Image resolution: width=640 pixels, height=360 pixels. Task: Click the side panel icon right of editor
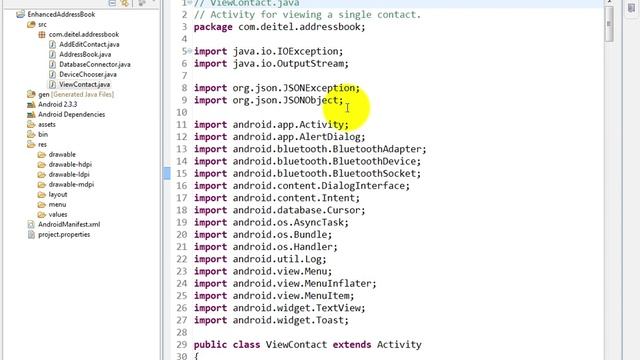pyautogui.click(x=631, y=8)
